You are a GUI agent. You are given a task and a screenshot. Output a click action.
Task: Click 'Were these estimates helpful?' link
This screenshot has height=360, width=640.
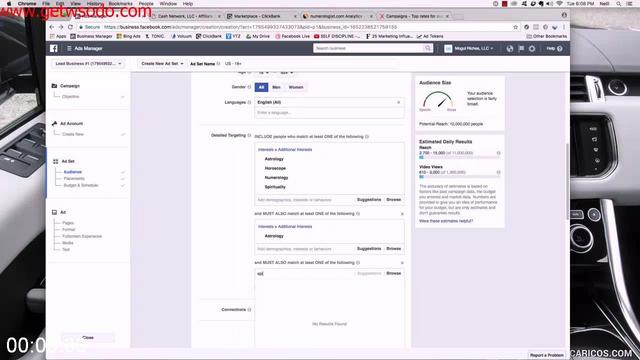(x=446, y=221)
